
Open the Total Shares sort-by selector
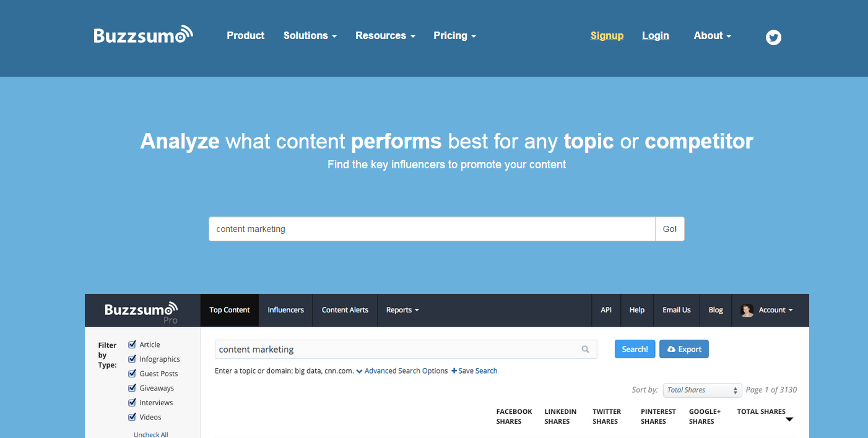703,390
